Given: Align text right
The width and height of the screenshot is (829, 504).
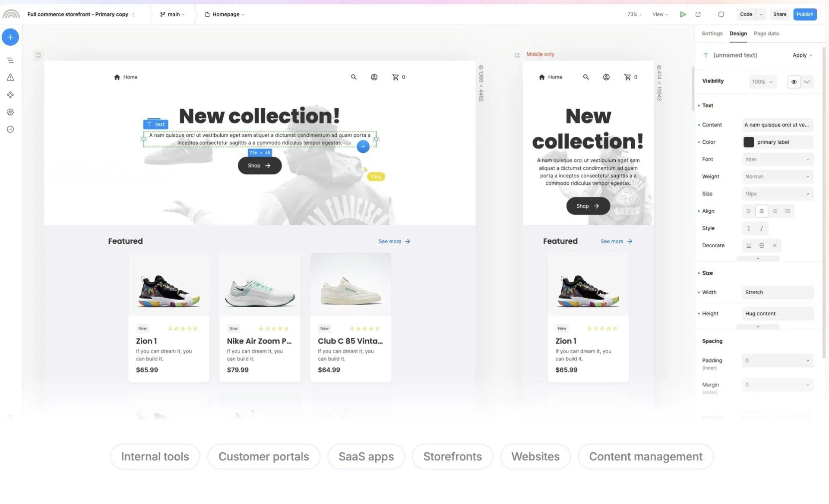Looking at the screenshot, I should pos(775,211).
